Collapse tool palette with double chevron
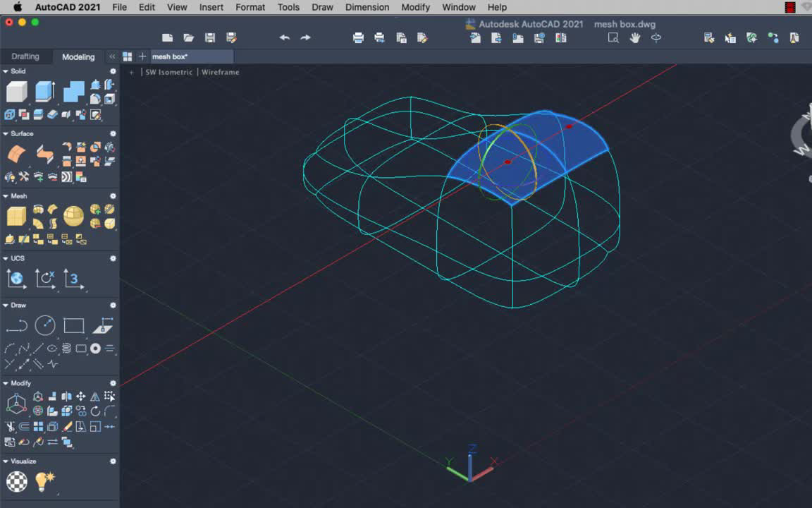812x508 pixels. (111, 56)
